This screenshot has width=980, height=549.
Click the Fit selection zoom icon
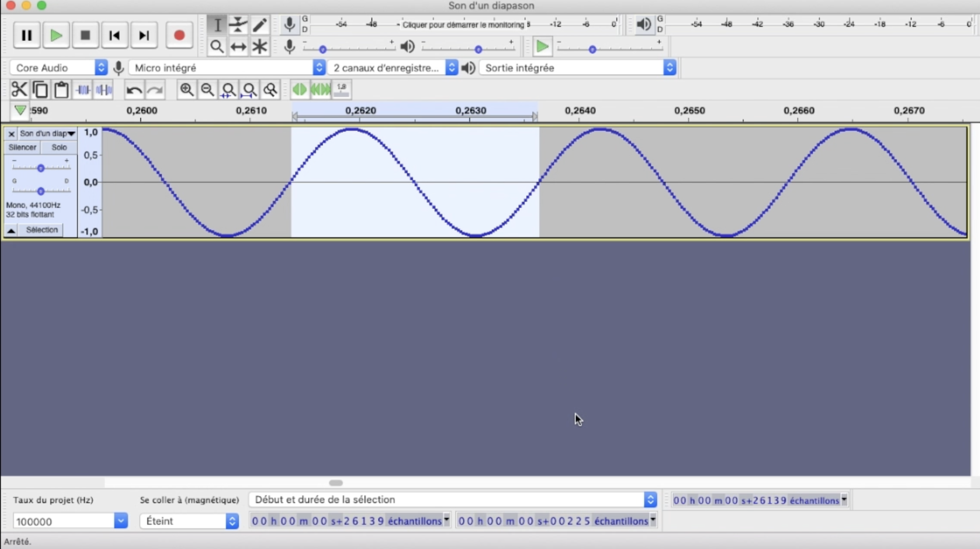click(x=228, y=90)
